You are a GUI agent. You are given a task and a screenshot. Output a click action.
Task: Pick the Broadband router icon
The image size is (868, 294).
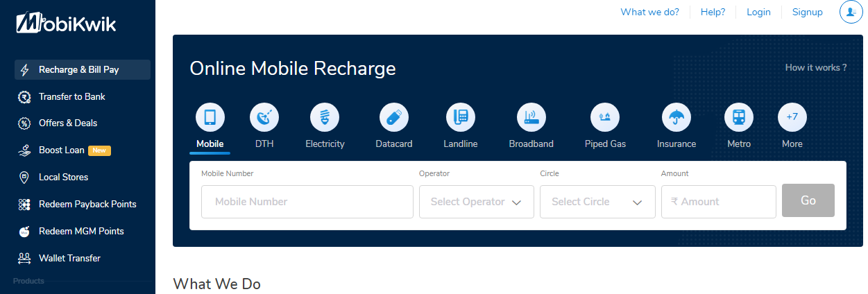click(531, 117)
